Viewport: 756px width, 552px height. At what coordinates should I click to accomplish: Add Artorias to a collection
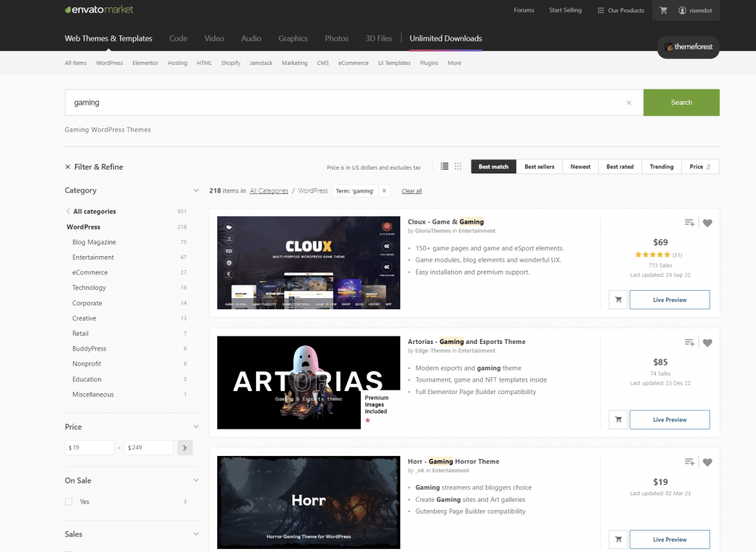(690, 342)
